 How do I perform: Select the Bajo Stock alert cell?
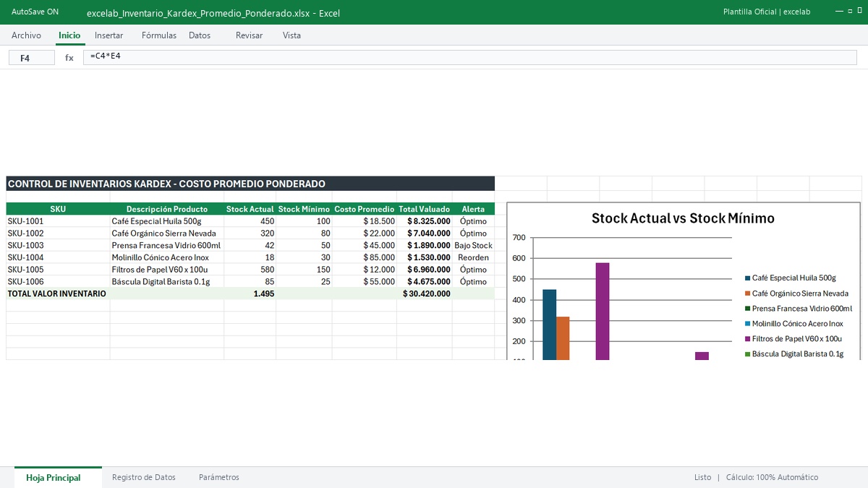tap(473, 246)
